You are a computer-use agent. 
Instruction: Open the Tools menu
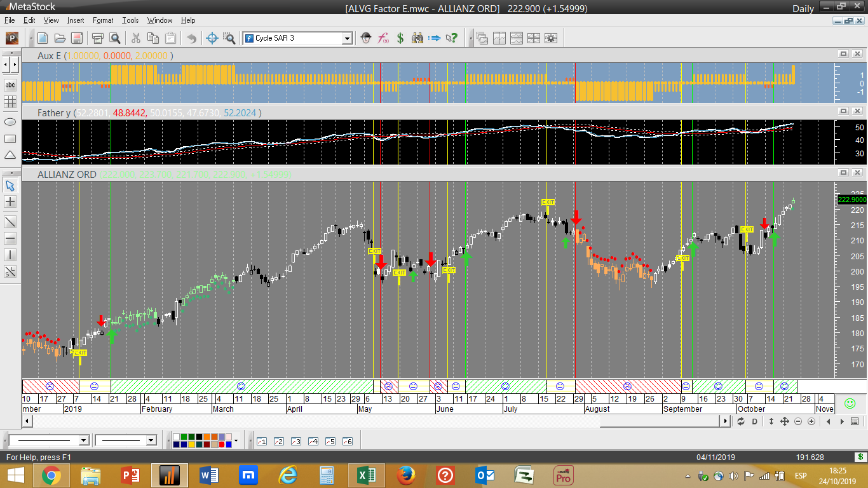[x=130, y=20]
